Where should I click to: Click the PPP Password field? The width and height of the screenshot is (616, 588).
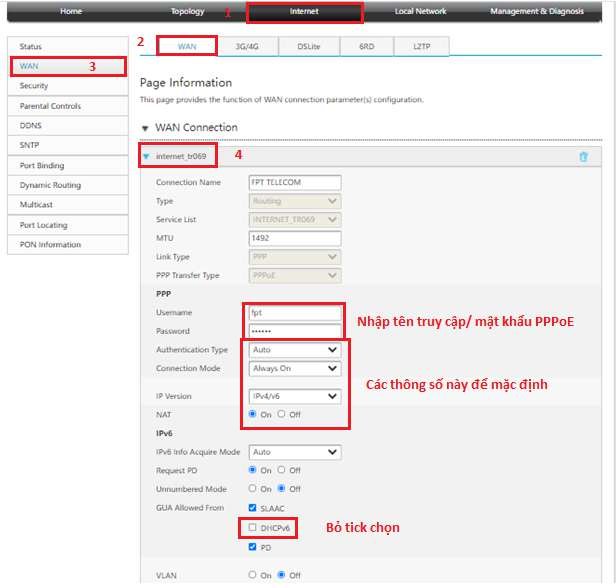click(x=295, y=331)
